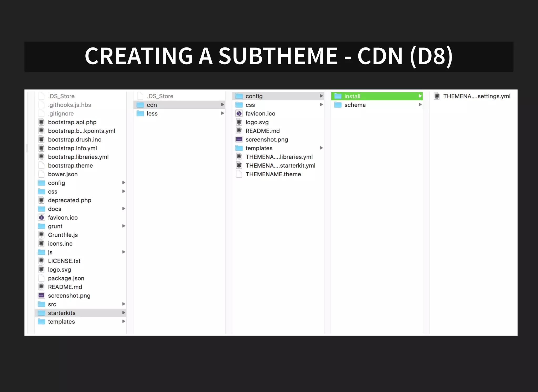Click the starterkits folder icon
The width and height of the screenshot is (538, 392).
pyautogui.click(x=42, y=313)
